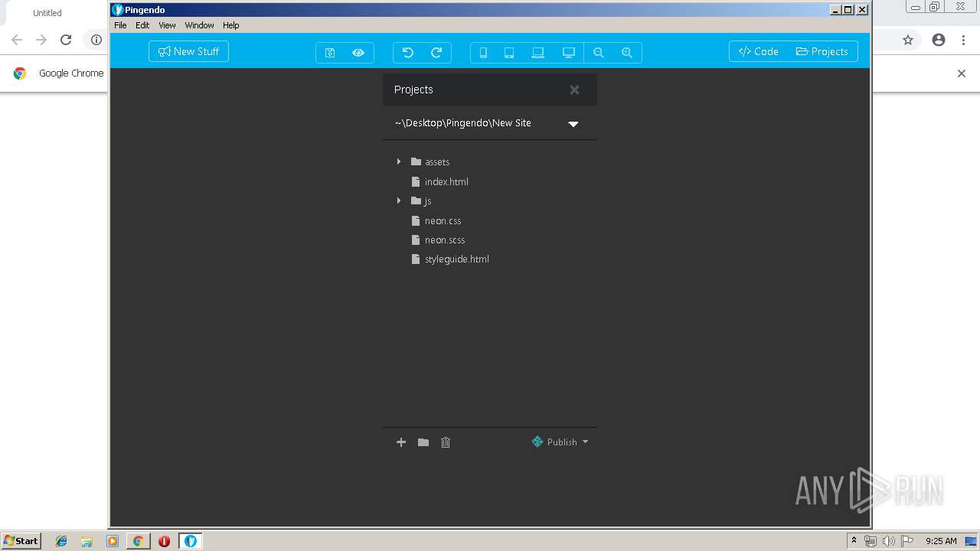Open project path dropdown arrow
This screenshot has width=980, height=551.
click(573, 123)
